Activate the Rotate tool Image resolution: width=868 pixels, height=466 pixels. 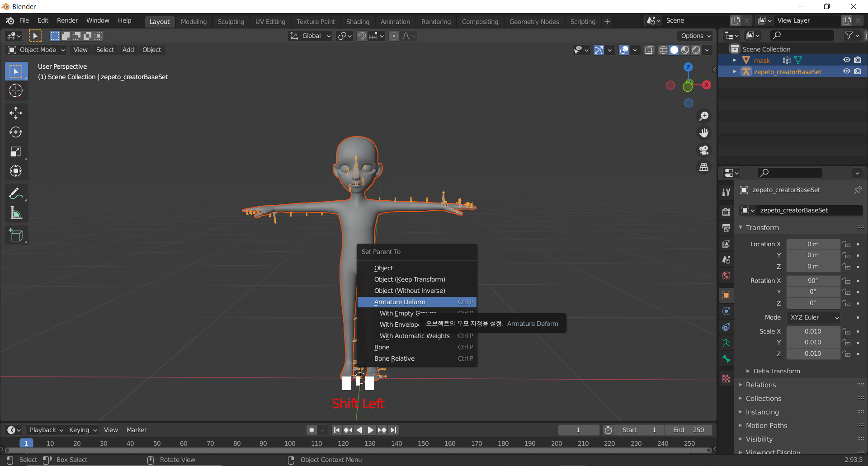tap(16, 132)
